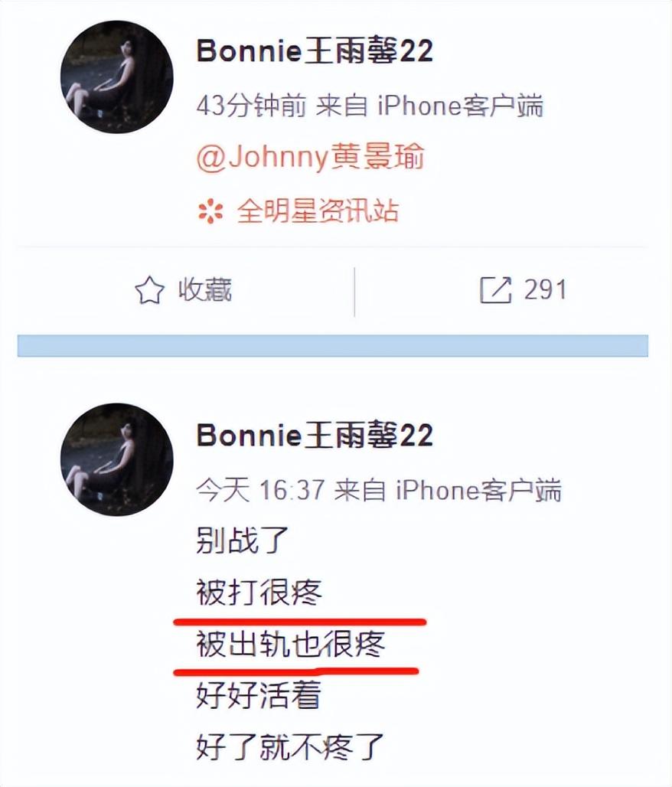The image size is (672, 787).
Task: Click the blue separator bar between posts
Action: coord(333,346)
